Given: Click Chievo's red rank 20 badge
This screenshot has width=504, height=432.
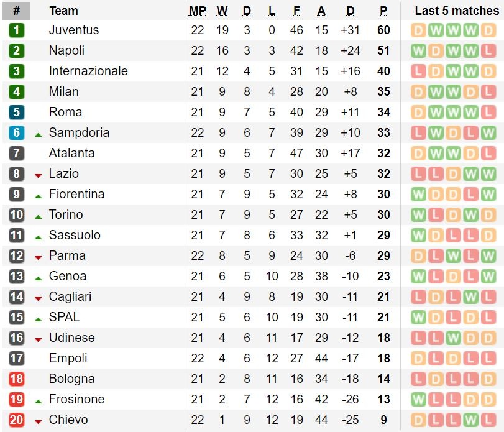Looking at the screenshot, I should click(x=17, y=420).
